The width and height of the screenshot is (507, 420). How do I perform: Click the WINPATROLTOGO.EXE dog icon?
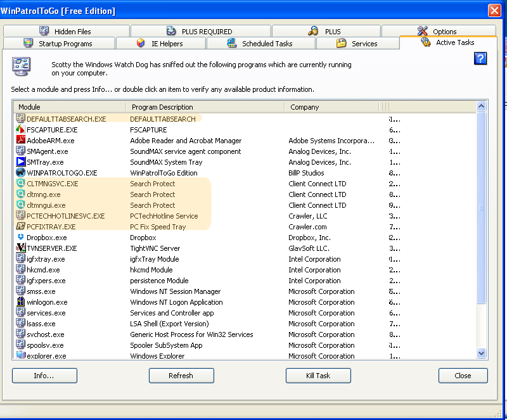pyautogui.click(x=21, y=173)
